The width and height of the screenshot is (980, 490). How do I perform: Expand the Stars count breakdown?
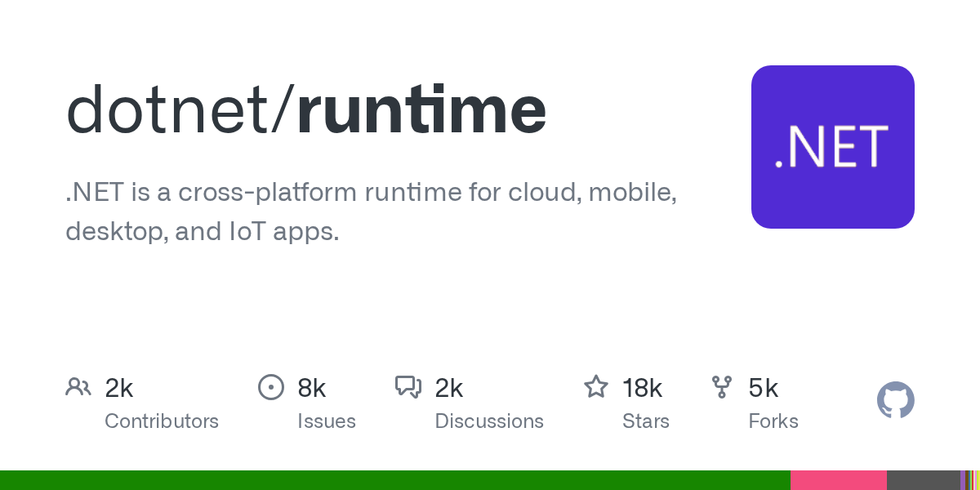[x=643, y=388]
